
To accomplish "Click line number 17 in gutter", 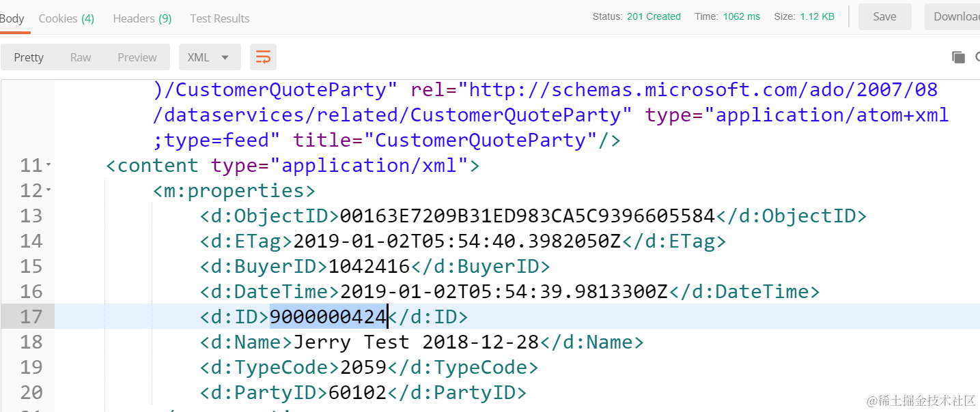I will tap(31, 317).
